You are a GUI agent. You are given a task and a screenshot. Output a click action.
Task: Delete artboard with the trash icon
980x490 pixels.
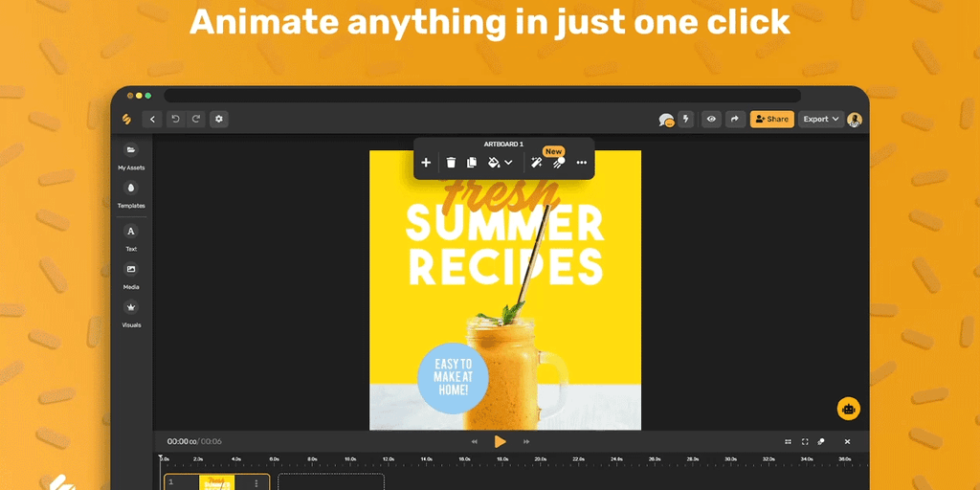[452, 163]
